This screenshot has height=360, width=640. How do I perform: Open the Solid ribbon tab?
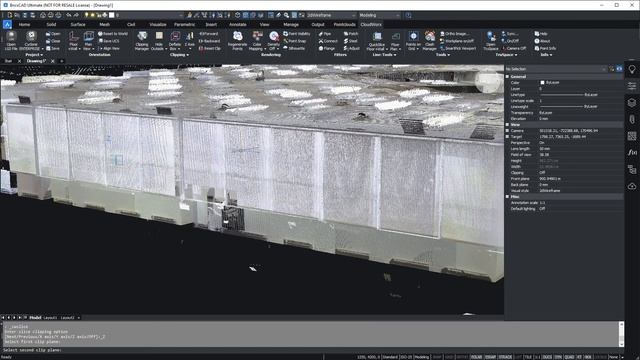pyautogui.click(x=51, y=24)
